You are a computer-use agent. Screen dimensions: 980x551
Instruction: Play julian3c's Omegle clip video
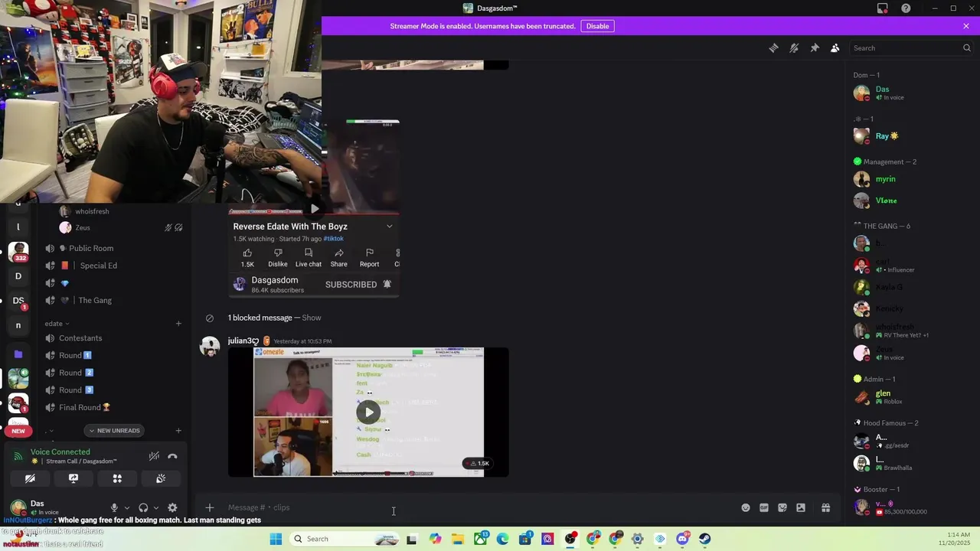pyautogui.click(x=368, y=412)
